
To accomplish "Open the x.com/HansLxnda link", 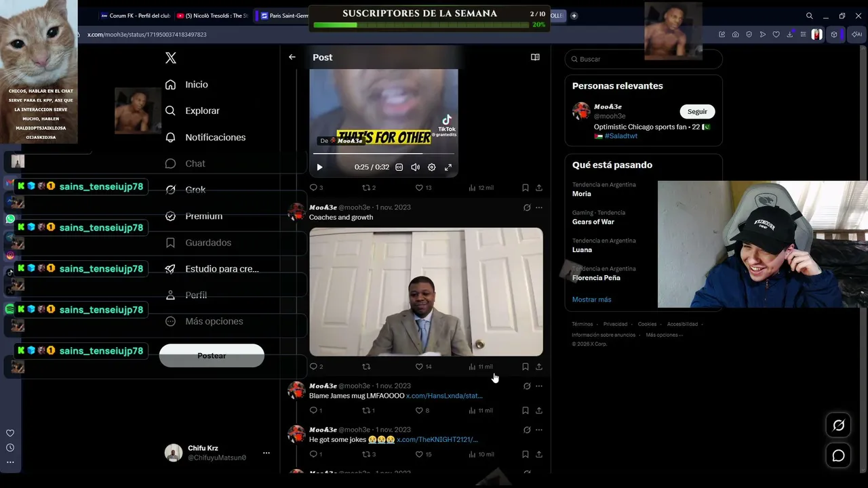I will point(444,396).
